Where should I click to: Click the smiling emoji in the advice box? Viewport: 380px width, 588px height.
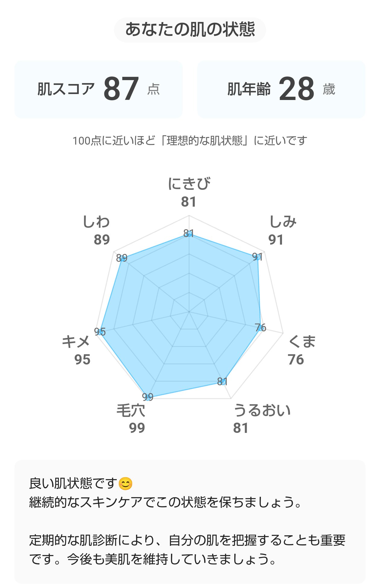[x=125, y=484]
